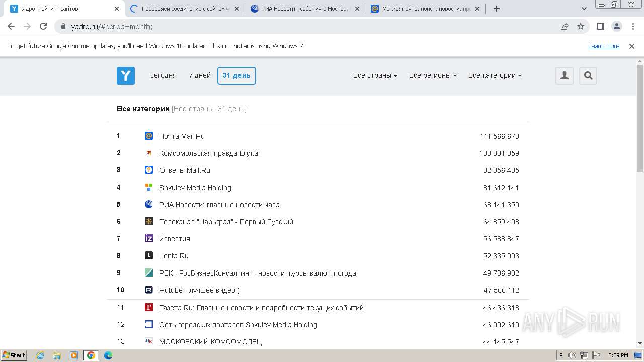Select the 7 дней period

200,75
